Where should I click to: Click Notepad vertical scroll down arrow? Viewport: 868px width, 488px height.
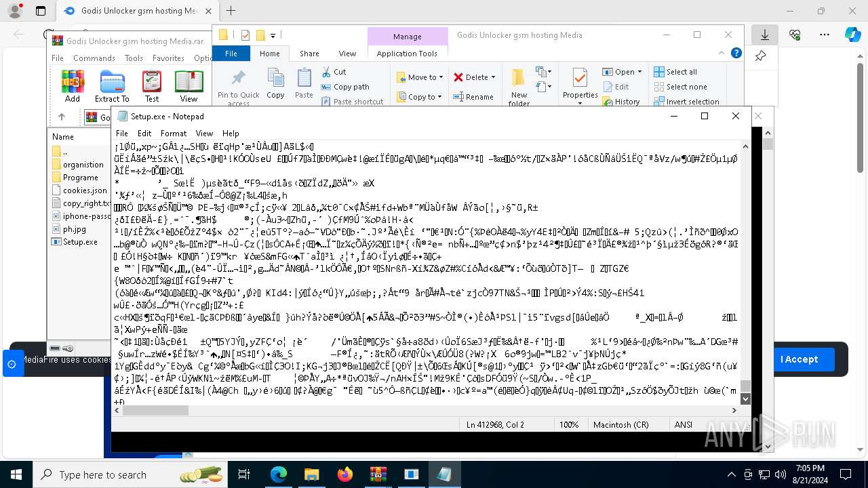[745, 399]
